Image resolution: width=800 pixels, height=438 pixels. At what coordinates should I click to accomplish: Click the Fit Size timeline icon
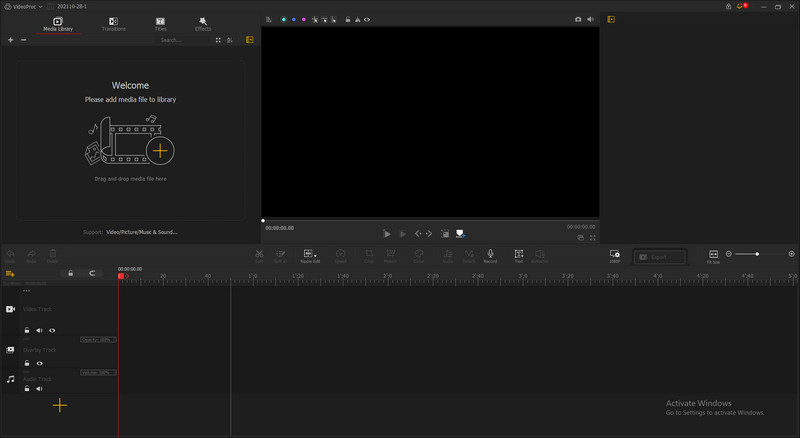(x=713, y=255)
